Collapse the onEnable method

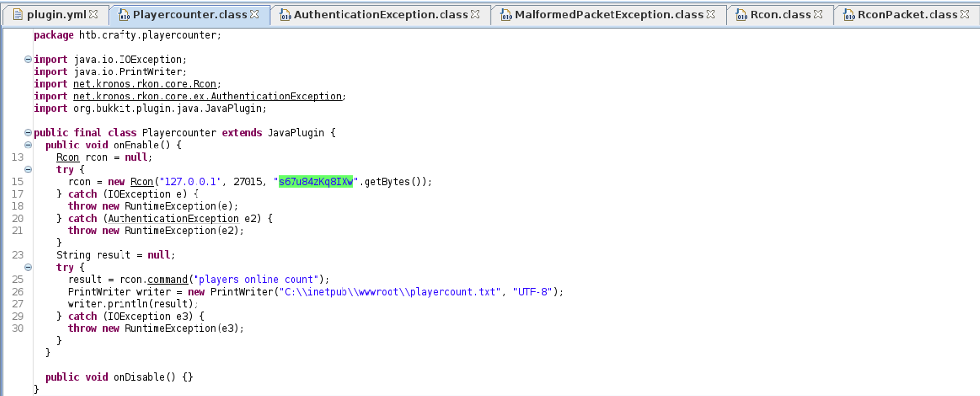coord(28,145)
